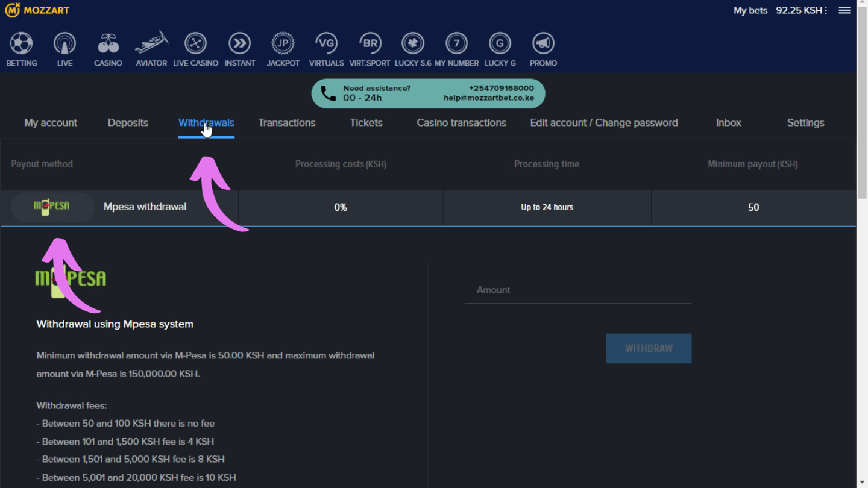
Task: Click the Payout method column header
Action: coord(42,164)
